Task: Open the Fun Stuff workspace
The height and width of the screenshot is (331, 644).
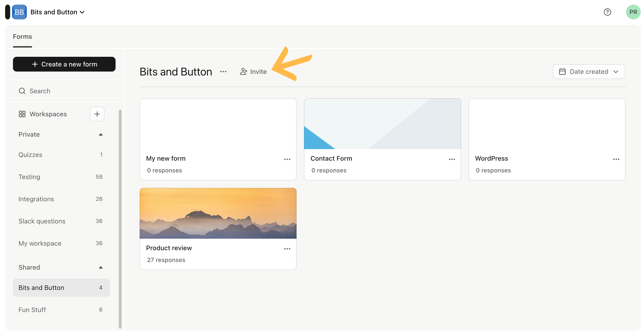Action: coord(61,310)
